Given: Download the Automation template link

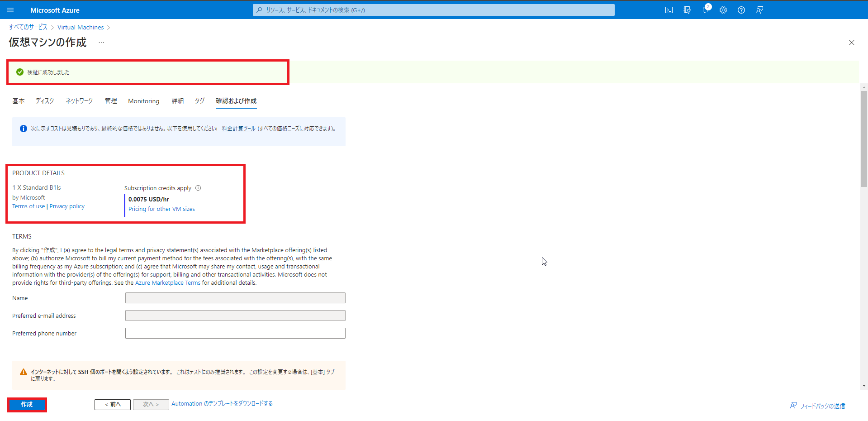Looking at the screenshot, I should tap(222, 404).
